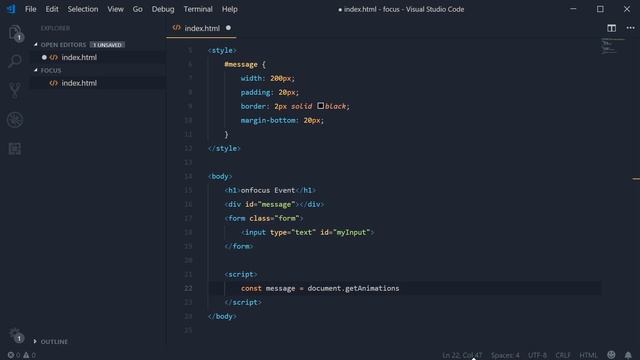Open the File menu
This screenshot has width=640, height=360.
click(31, 9)
